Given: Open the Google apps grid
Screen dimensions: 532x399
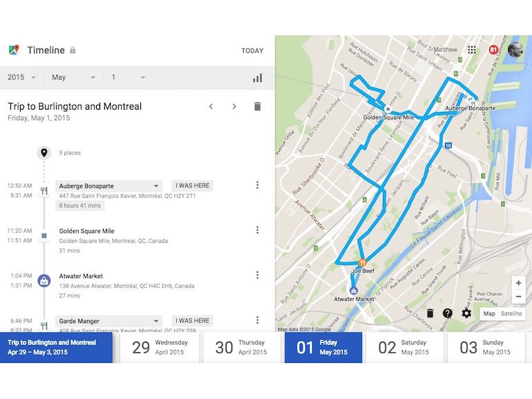Looking at the screenshot, I should click(472, 50).
